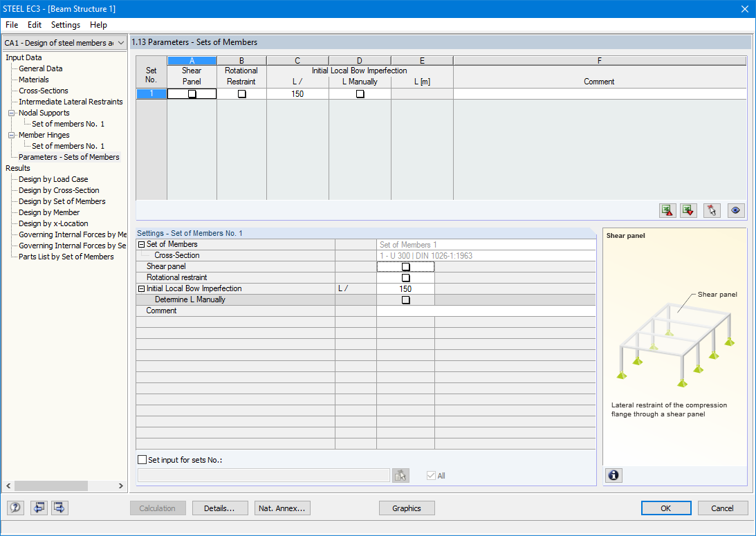Enable Rotational restraint checkbox in Settings
756x536 pixels.
[405, 277]
